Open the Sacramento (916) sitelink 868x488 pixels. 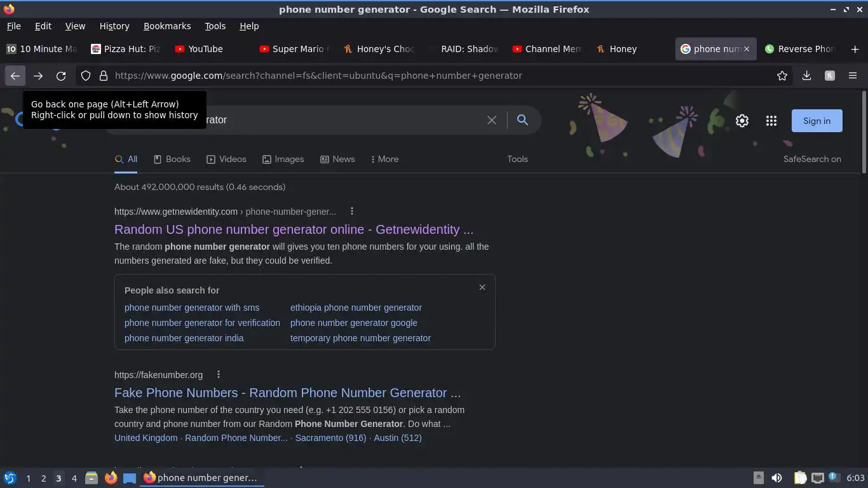pos(330,438)
